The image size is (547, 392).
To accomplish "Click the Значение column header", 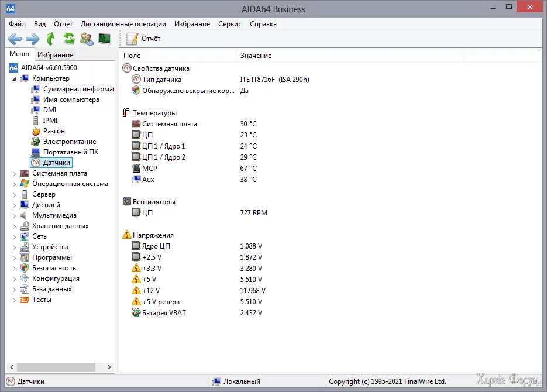I will click(x=256, y=56).
